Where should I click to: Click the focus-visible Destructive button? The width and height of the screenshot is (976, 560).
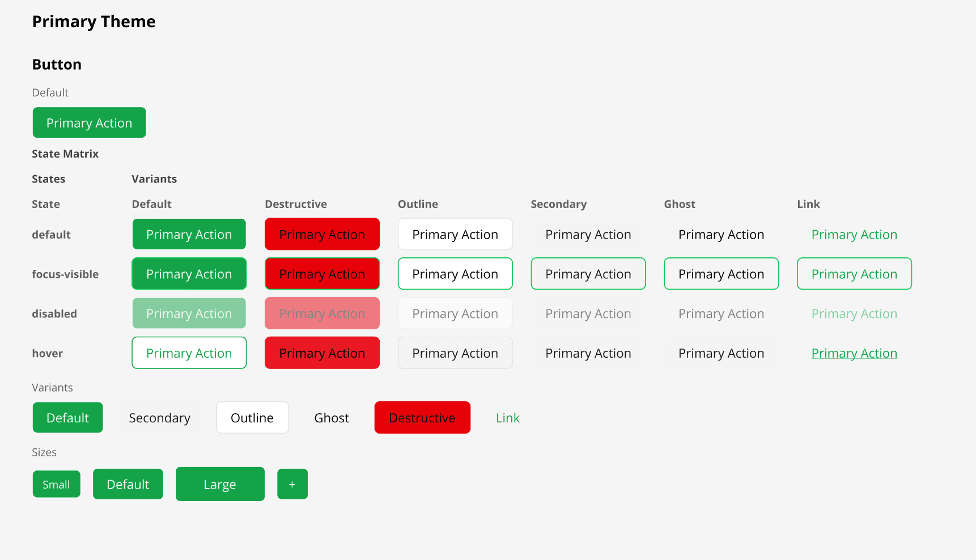[322, 274]
